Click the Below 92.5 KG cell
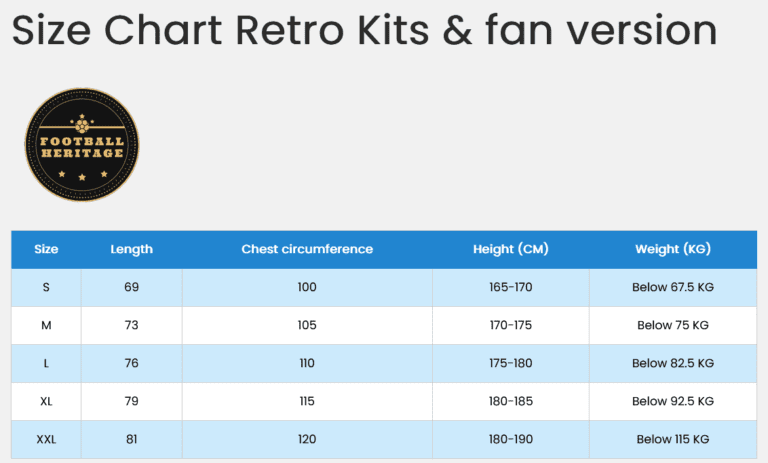The width and height of the screenshot is (768, 463). click(x=672, y=401)
